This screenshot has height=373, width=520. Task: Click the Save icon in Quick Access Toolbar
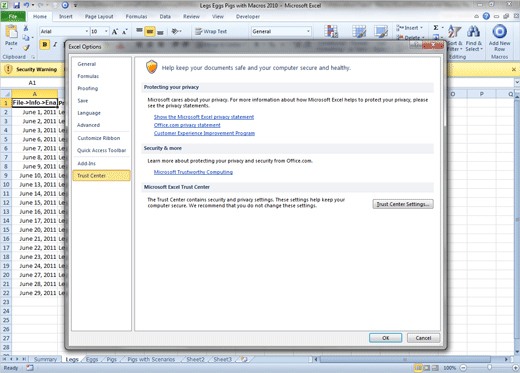[16, 5]
